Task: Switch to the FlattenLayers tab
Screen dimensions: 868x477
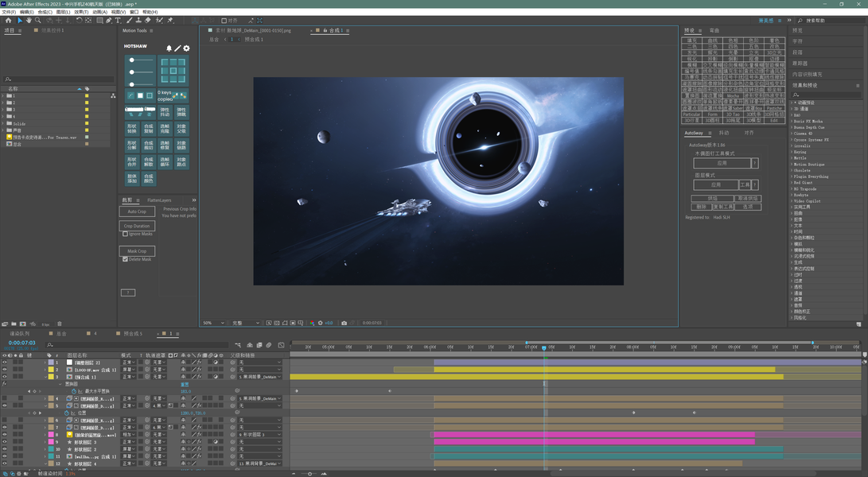Action: pos(159,200)
